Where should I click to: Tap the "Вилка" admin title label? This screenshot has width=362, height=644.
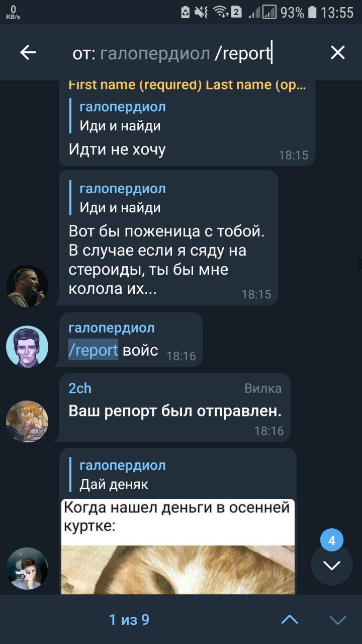263,388
